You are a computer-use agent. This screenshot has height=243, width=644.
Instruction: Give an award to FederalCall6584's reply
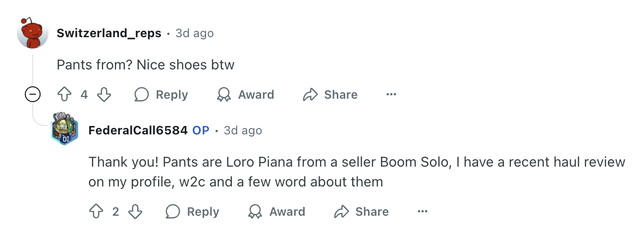pyautogui.click(x=277, y=212)
